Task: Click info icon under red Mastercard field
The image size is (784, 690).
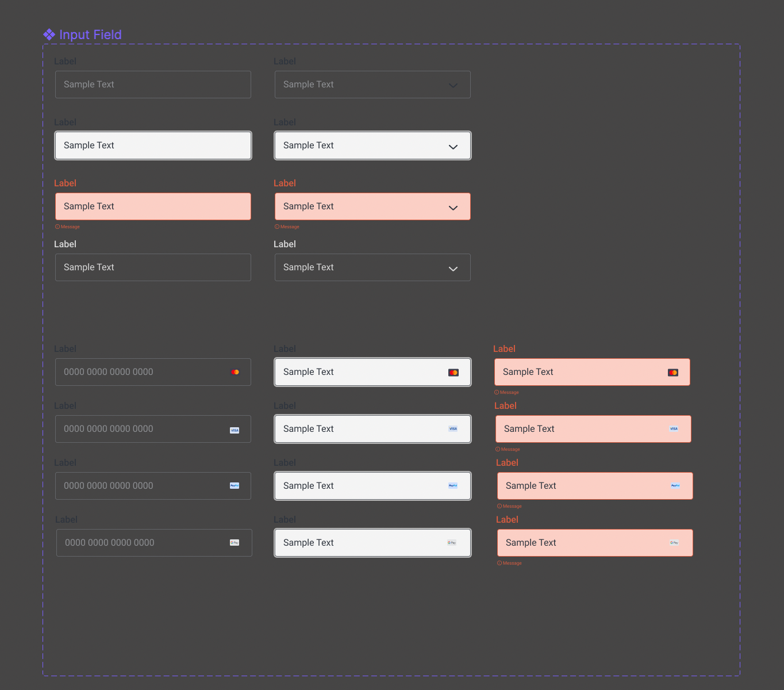Action: [x=497, y=392]
